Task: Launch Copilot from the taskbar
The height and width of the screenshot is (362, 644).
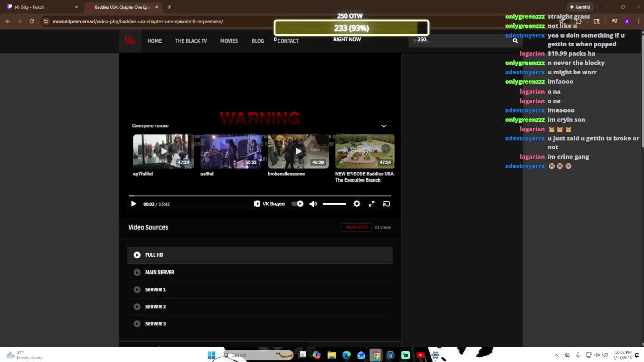Action: point(316,355)
